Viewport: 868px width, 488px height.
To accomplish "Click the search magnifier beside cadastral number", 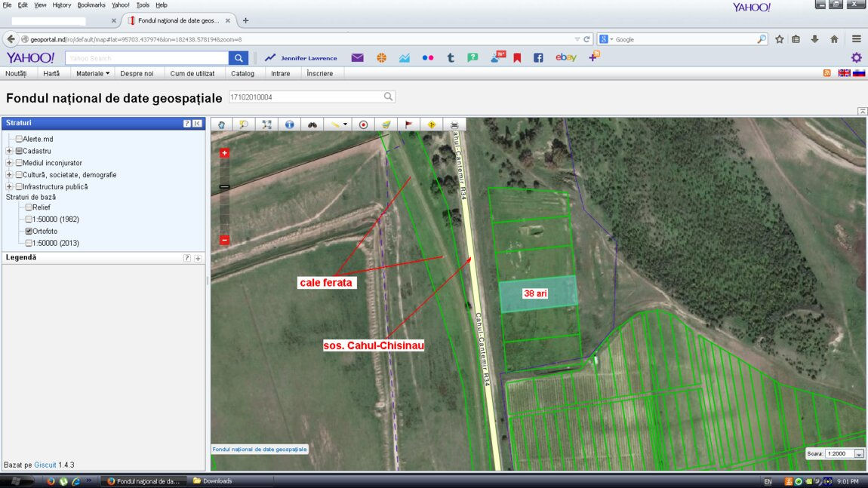I will 389,97.
